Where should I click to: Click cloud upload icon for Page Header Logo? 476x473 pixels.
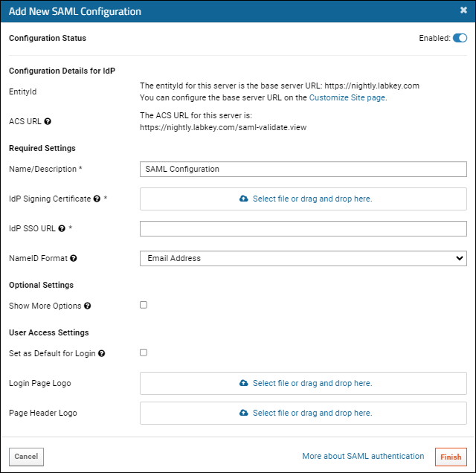coord(243,413)
